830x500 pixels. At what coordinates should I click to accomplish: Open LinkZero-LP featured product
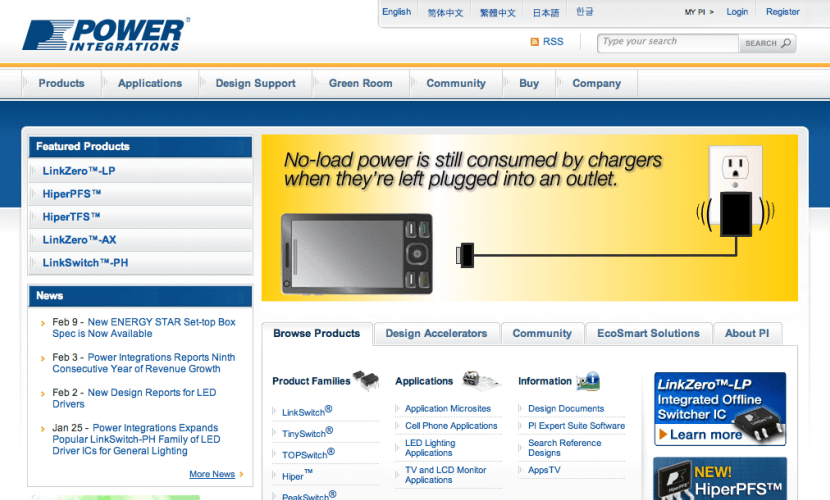point(79,171)
